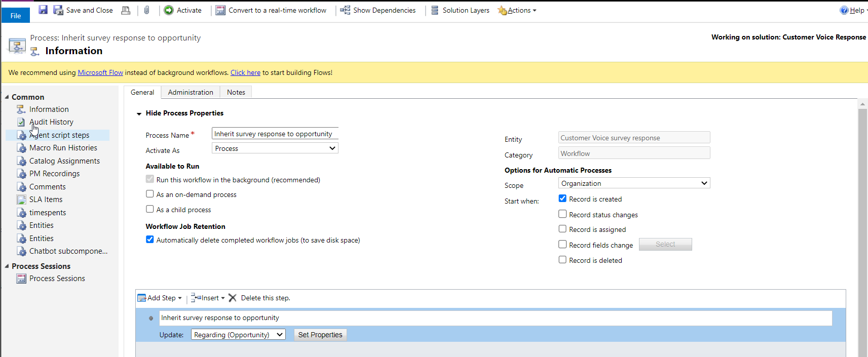
Task: Click the Delete this step X icon
Action: pos(233,298)
